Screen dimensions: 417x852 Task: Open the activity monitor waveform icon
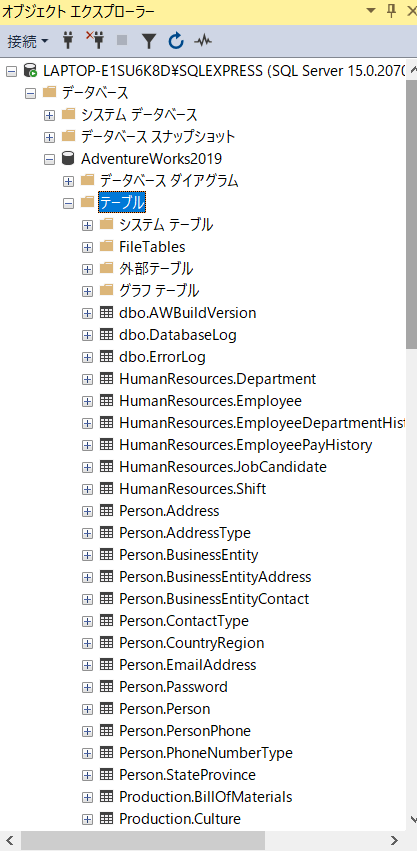[203, 40]
